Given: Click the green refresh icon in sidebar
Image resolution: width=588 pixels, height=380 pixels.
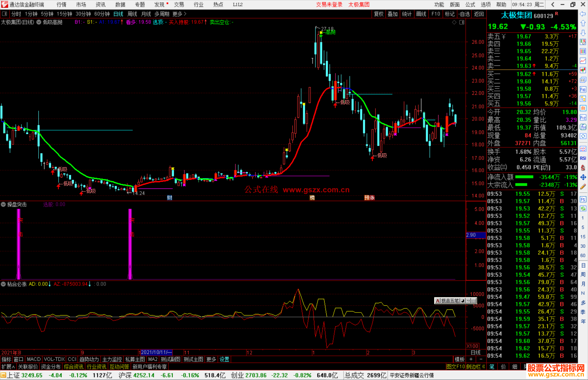Looking at the screenshot, I should coord(583,209).
